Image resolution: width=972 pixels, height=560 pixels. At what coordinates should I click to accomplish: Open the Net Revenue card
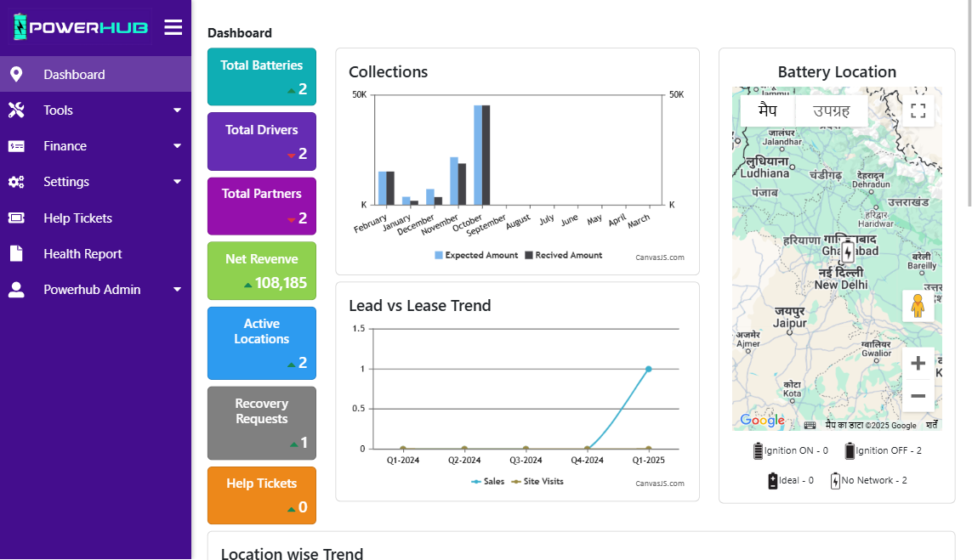pyautogui.click(x=262, y=271)
